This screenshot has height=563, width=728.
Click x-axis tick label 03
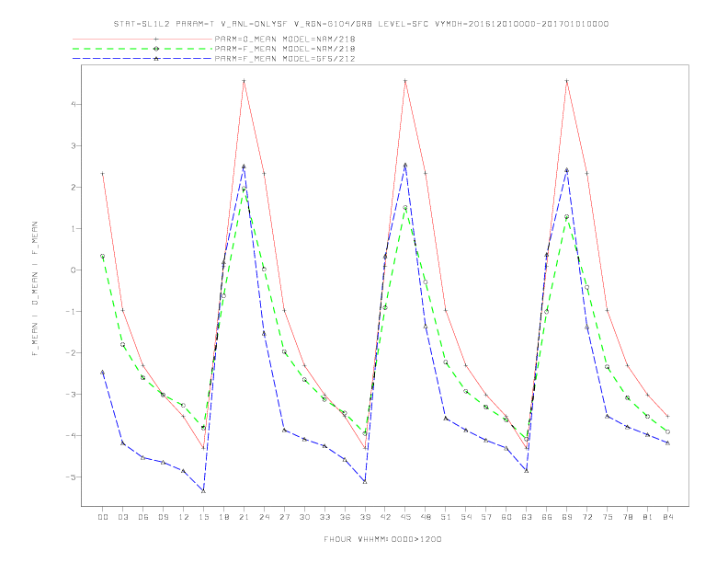click(122, 517)
